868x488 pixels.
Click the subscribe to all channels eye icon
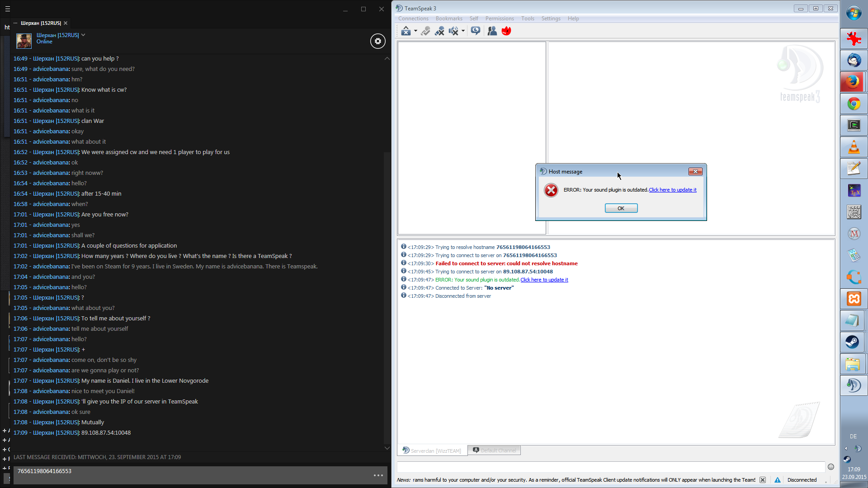475,31
